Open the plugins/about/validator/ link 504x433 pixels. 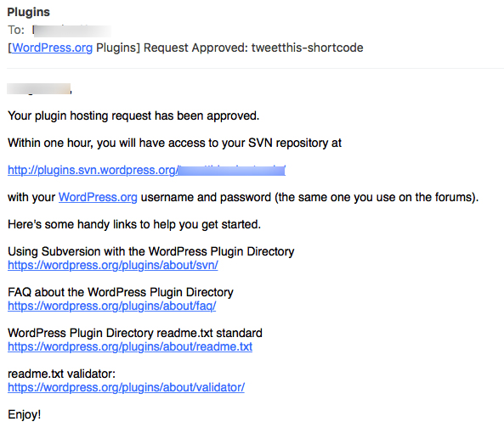point(126,387)
